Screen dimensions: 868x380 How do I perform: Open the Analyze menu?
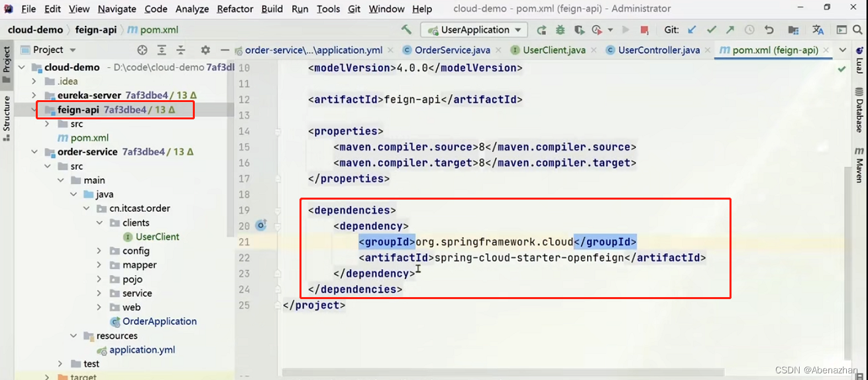point(192,9)
